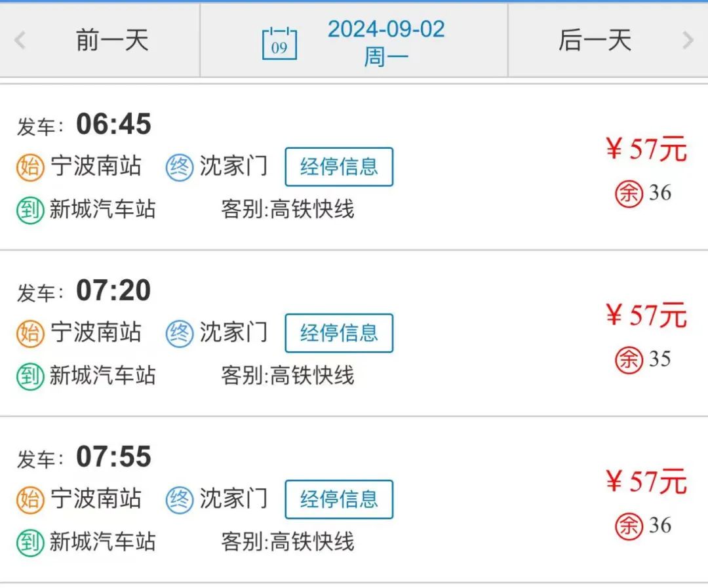
Task: Select the 06:45 departure time
Action: (113, 124)
